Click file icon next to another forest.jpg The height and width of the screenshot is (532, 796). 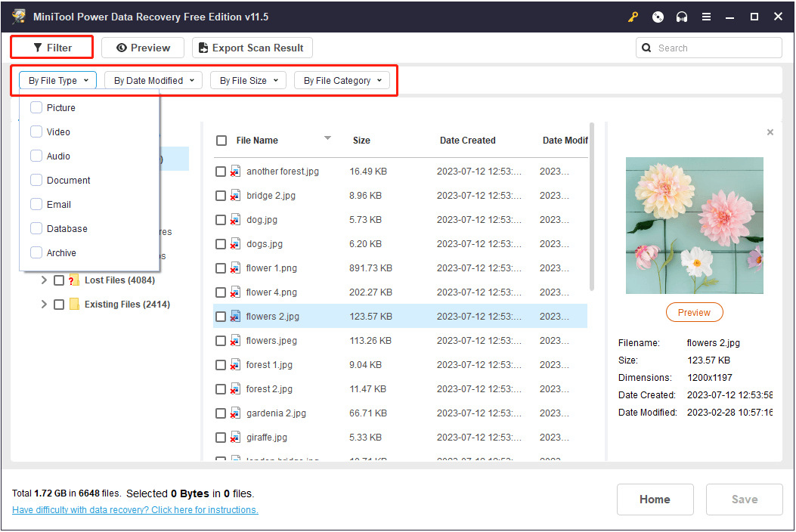(235, 171)
